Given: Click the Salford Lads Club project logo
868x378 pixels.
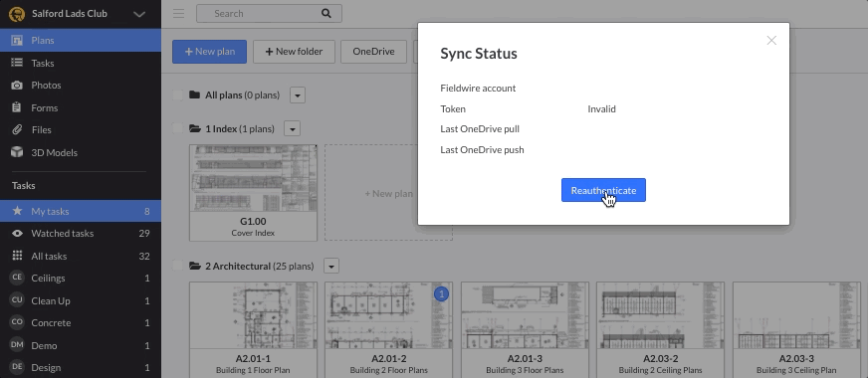Looking at the screenshot, I should pyautogui.click(x=17, y=14).
